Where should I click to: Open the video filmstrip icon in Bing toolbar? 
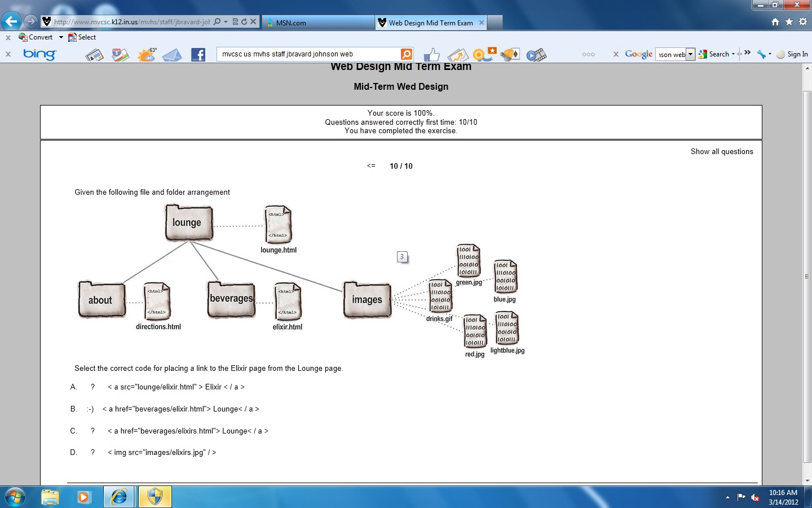(536, 55)
